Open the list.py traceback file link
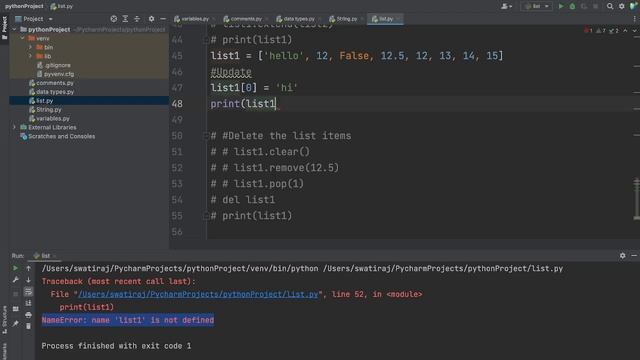This screenshot has height=360, width=640. tap(198, 294)
